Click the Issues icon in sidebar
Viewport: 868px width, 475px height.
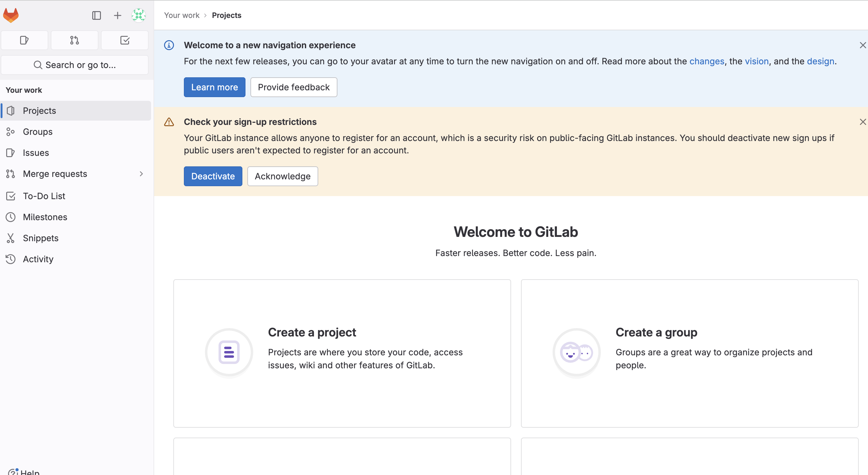click(x=11, y=152)
